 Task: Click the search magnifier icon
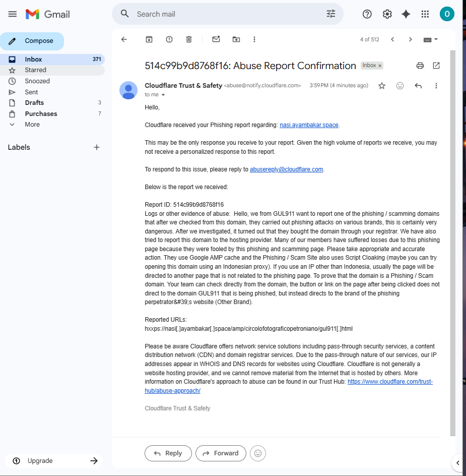(125, 14)
